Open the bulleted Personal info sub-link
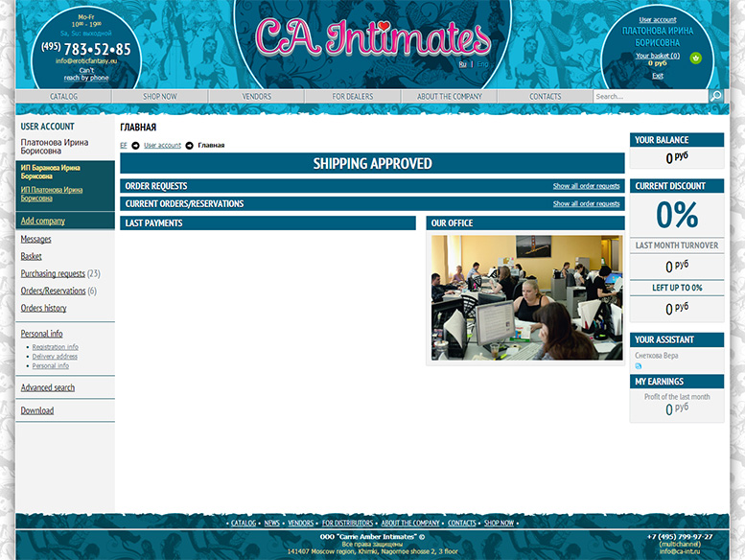 coord(51,365)
